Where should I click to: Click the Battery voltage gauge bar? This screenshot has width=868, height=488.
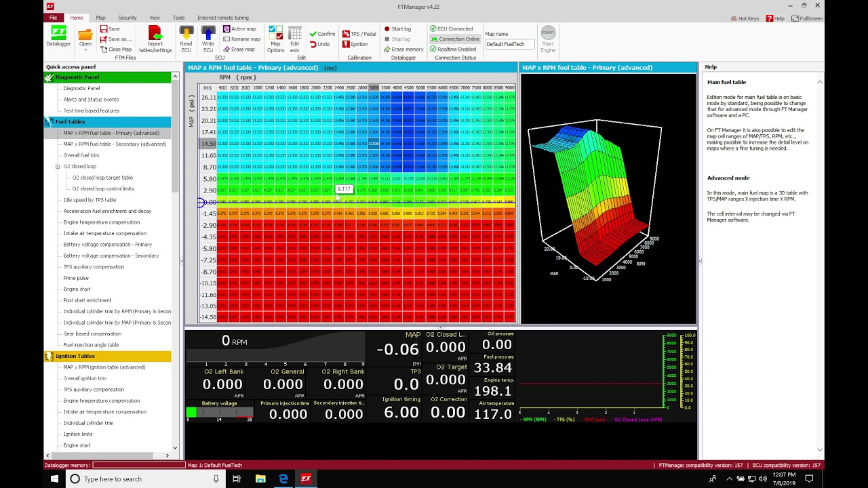coord(219,413)
